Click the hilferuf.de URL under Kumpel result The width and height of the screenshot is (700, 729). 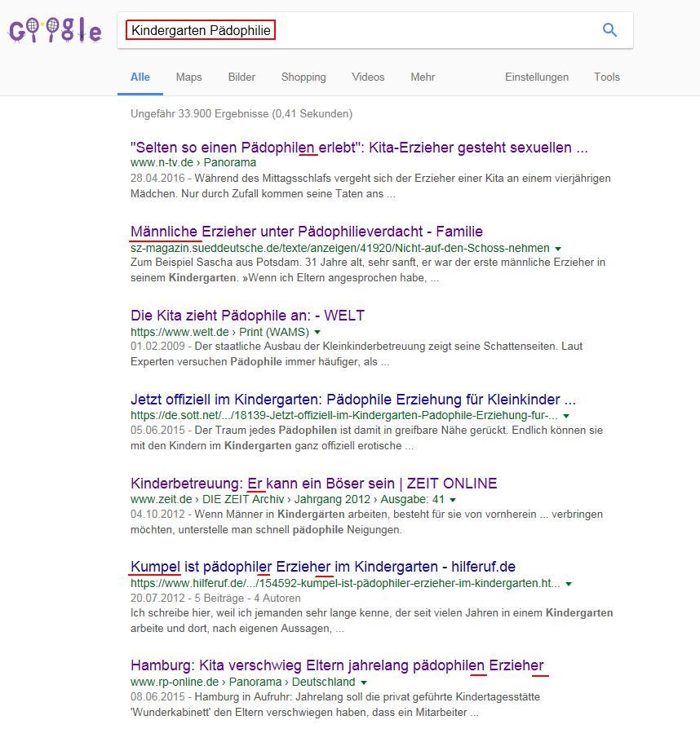345,584
